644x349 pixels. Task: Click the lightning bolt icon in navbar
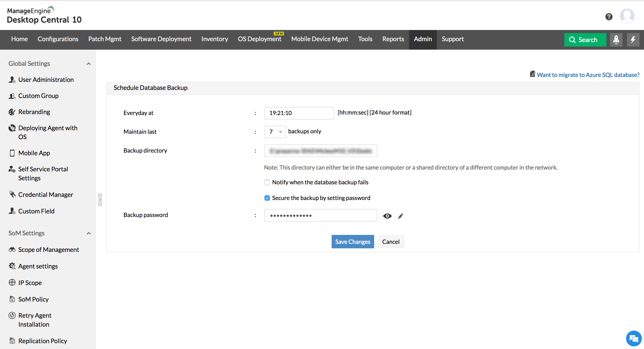coord(633,40)
